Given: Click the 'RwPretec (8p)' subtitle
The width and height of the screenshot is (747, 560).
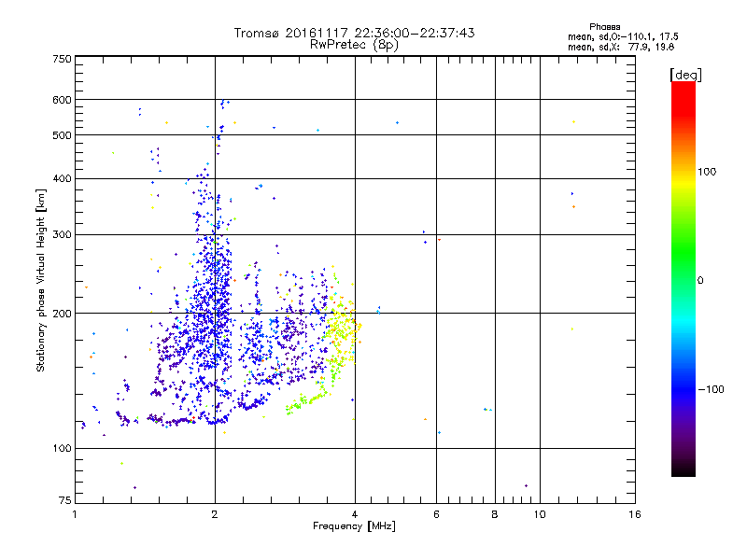Looking at the screenshot, I should (354, 45).
